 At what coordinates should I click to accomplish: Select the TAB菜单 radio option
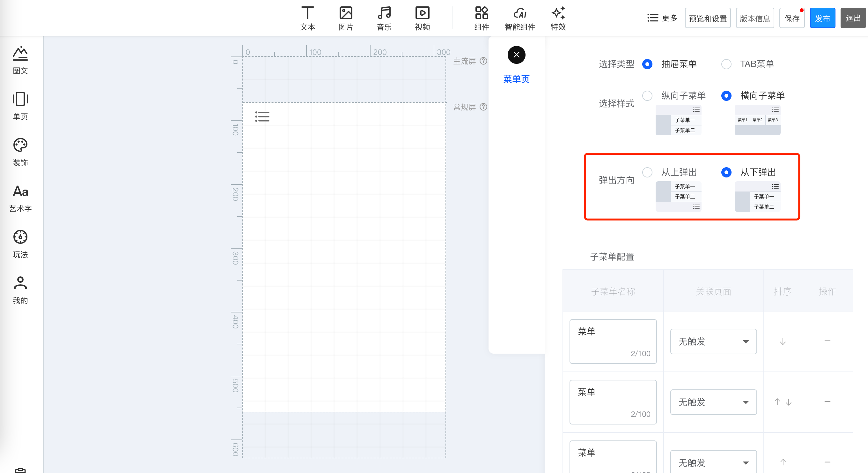(726, 64)
